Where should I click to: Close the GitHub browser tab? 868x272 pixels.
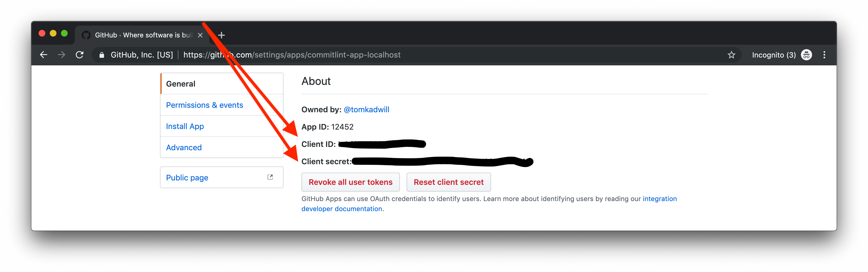click(x=200, y=35)
